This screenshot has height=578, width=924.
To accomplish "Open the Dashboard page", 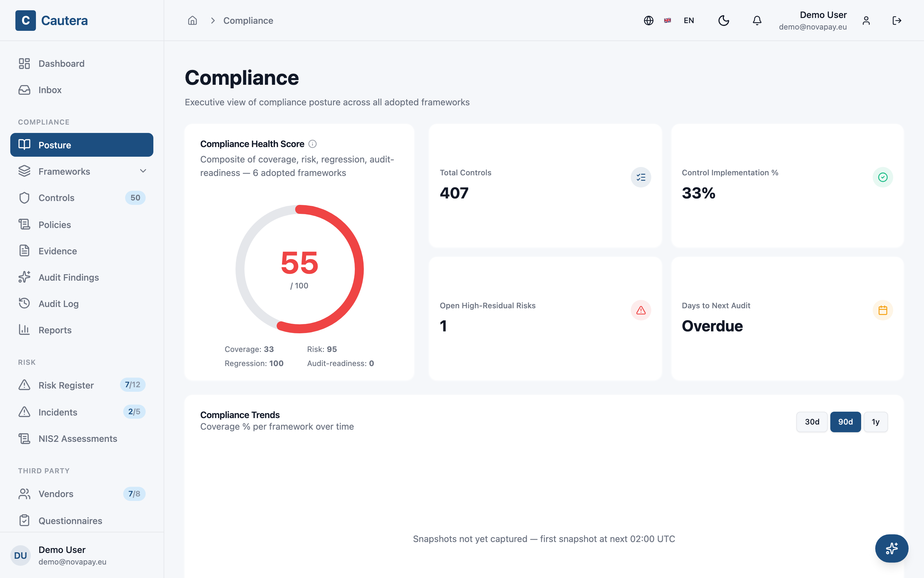I will (x=82, y=64).
